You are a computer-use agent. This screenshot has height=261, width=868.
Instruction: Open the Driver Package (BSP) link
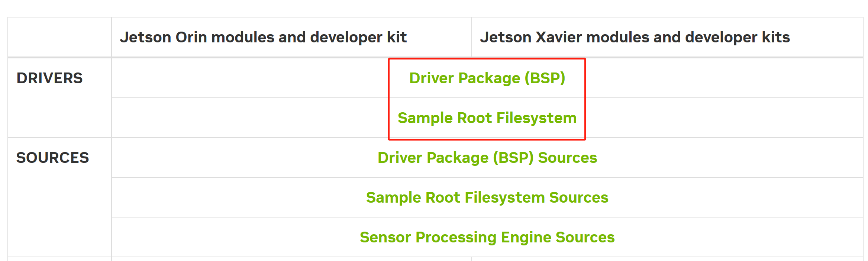pyautogui.click(x=487, y=78)
